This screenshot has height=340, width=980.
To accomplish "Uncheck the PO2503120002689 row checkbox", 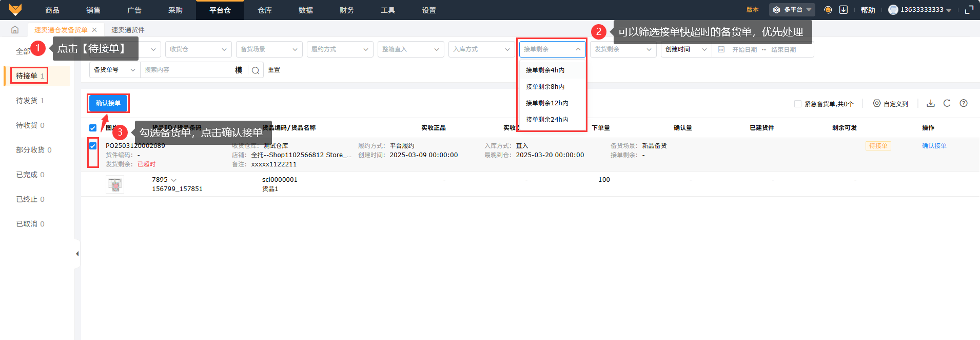I will point(93,146).
